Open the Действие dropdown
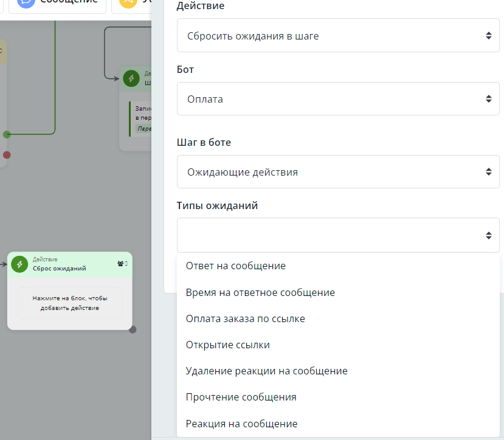The image size is (504, 440). click(338, 36)
